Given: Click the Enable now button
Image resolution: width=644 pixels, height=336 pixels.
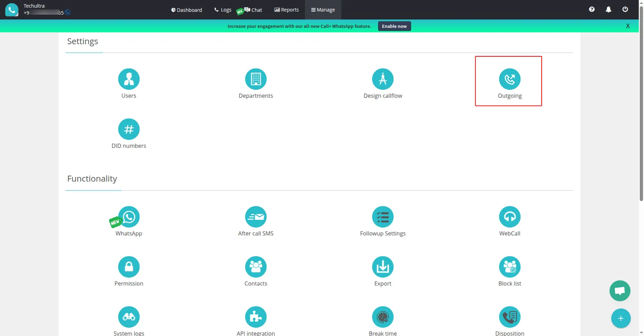Looking at the screenshot, I should tap(394, 26).
